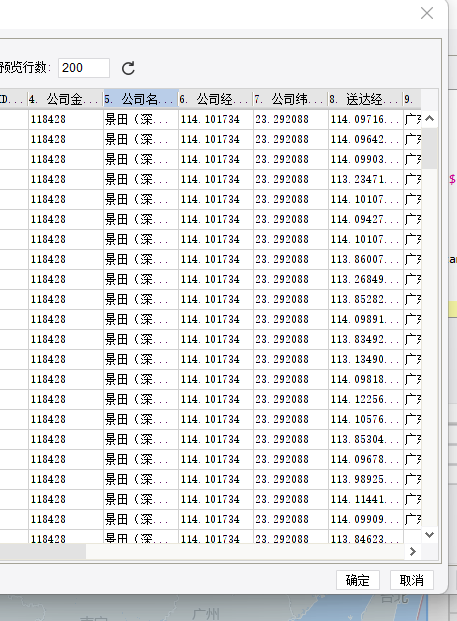Screen dimensions: 457x621
Task: Click the 预览行数 input field showing 200
Action: (84, 68)
